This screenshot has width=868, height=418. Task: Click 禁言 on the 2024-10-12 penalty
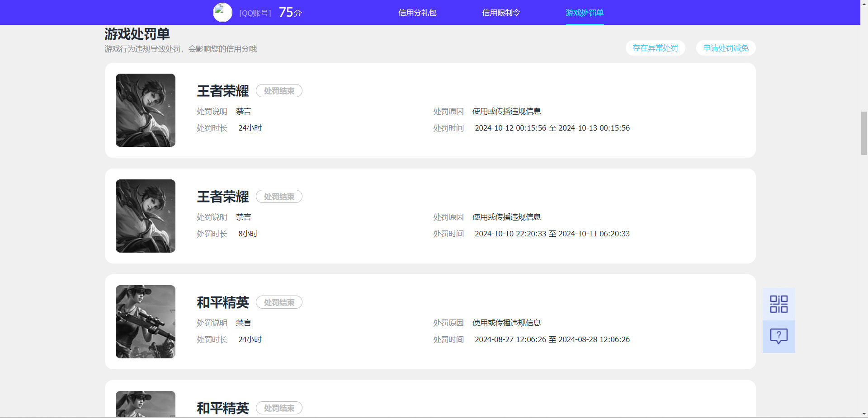(x=243, y=111)
